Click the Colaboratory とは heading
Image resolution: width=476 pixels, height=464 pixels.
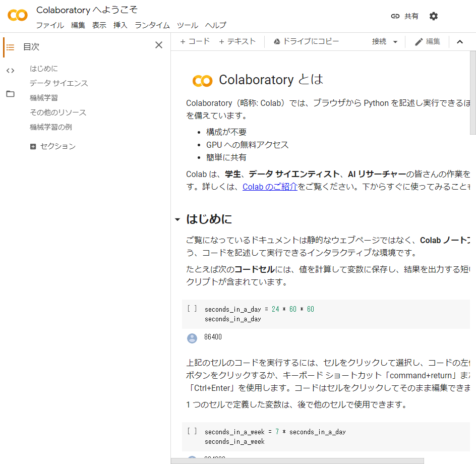point(271,80)
